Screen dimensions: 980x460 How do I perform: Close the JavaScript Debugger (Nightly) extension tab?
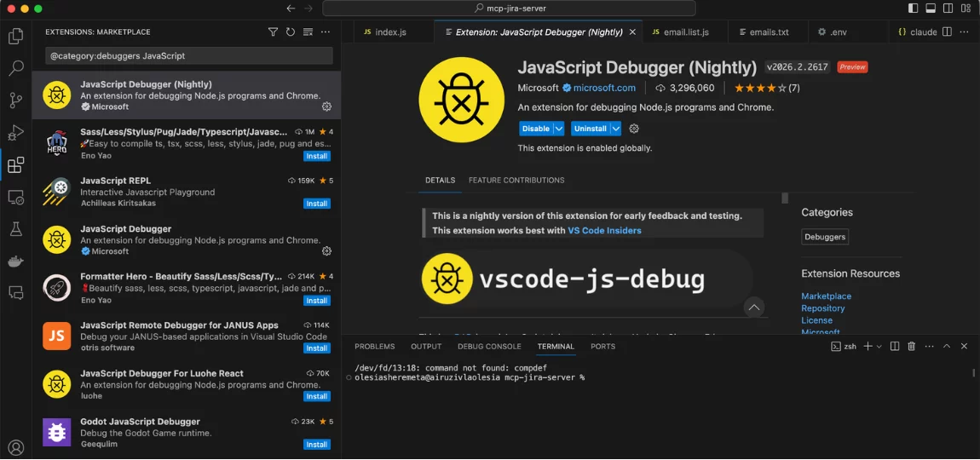633,32
